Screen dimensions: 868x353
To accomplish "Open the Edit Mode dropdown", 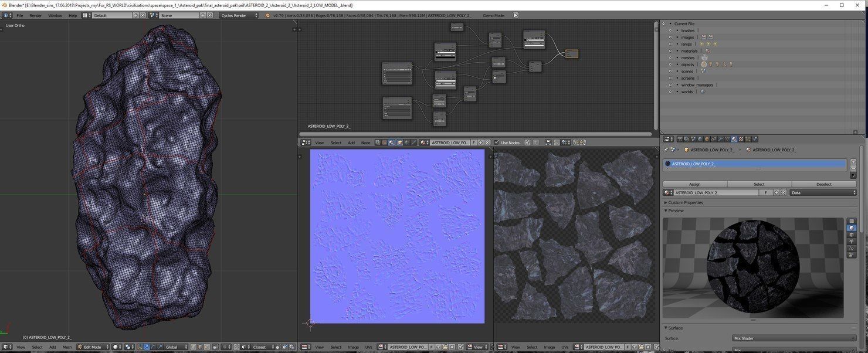I will (93, 347).
